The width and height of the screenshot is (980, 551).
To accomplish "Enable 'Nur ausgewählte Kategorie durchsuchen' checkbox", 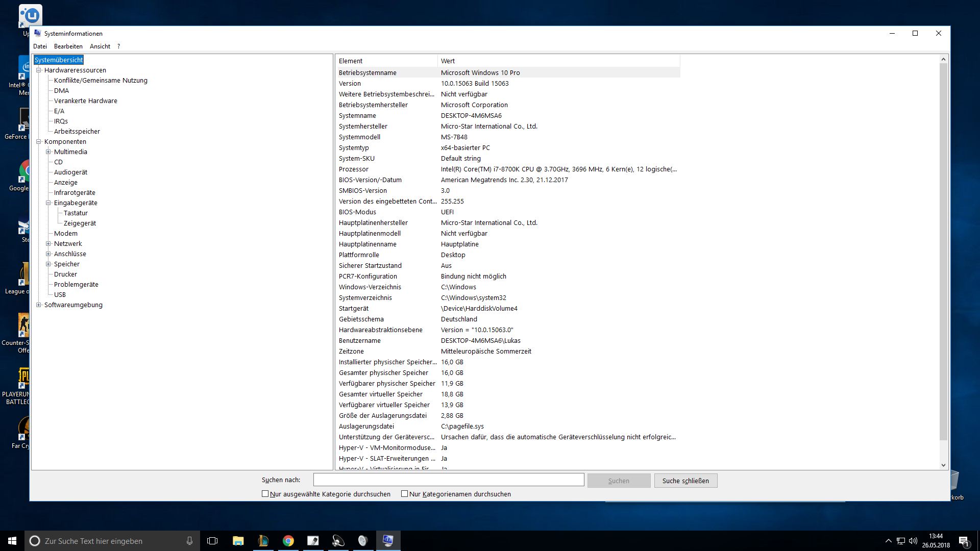I will [x=265, y=494].
